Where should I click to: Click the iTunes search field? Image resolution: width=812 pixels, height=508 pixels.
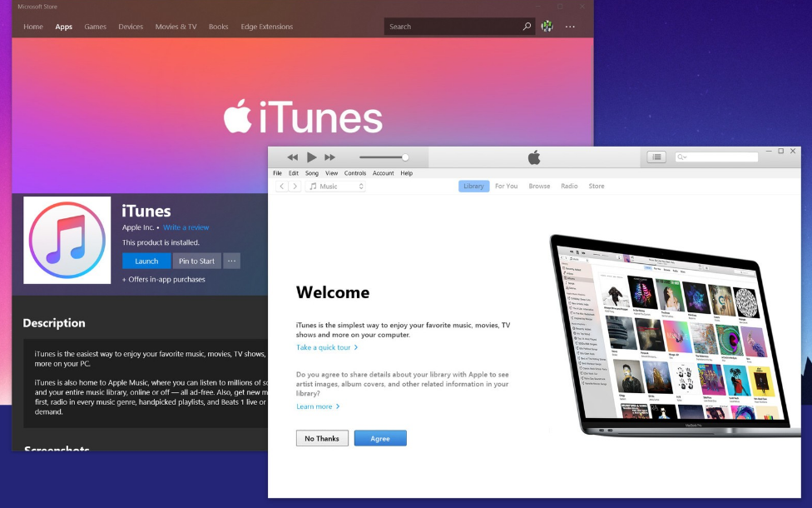716,157
